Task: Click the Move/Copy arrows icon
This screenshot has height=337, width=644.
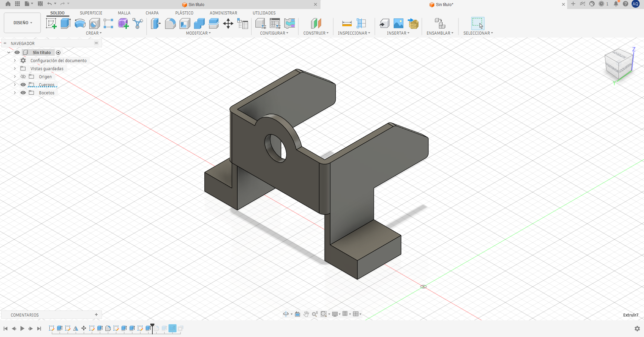Action: [x=228, y=23]
